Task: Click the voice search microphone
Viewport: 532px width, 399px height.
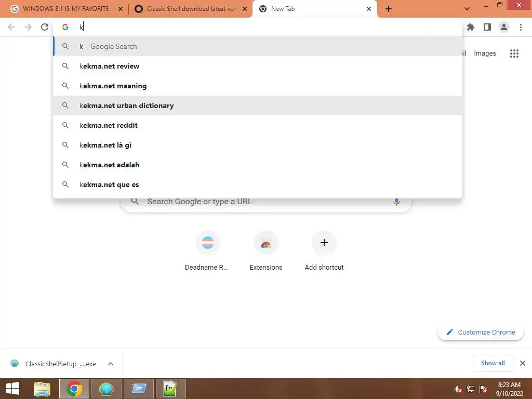Action: pyautogui.click(x=396, y=202)
